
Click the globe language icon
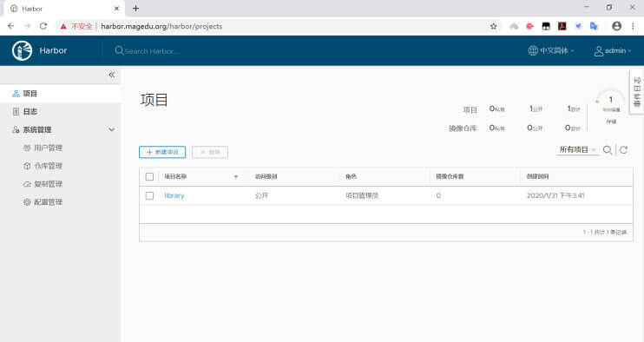[533, 50]
